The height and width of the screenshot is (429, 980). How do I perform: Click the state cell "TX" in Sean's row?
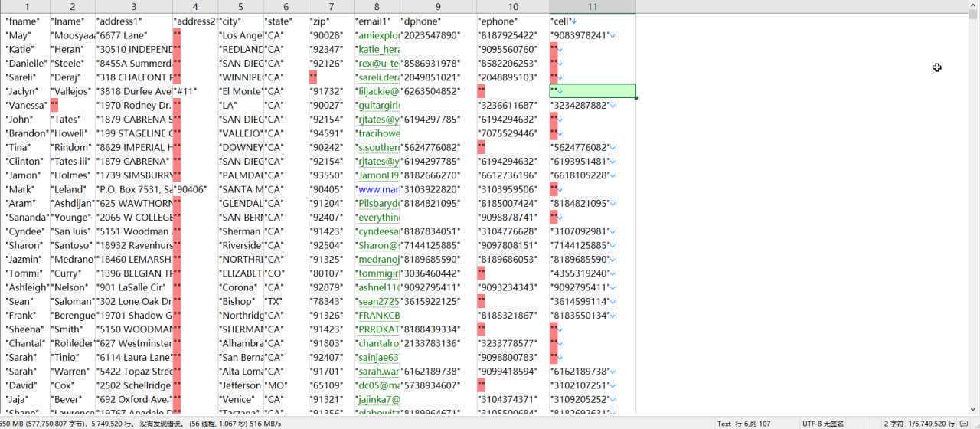[286, 301]
